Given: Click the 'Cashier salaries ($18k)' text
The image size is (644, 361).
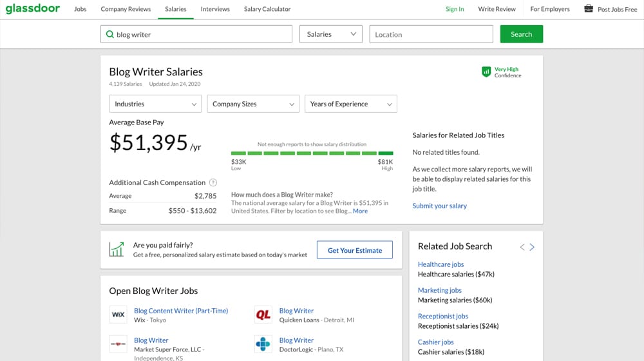Looking at the screenshot, I should tap(451, 352).
